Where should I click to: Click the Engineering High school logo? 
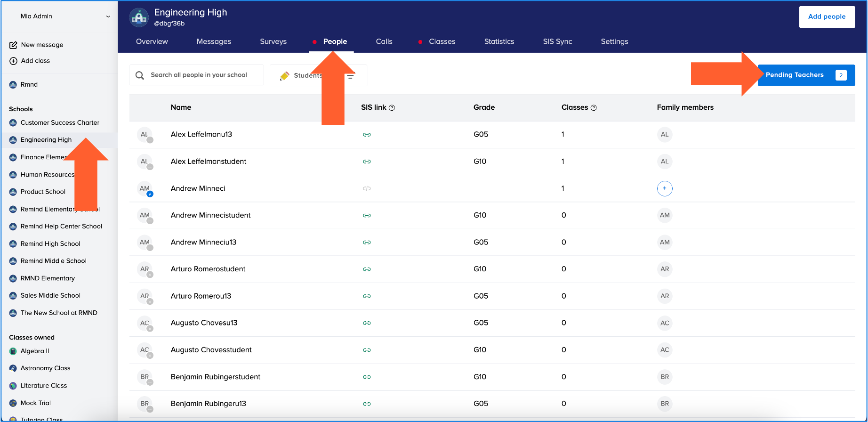click(139, 17)
